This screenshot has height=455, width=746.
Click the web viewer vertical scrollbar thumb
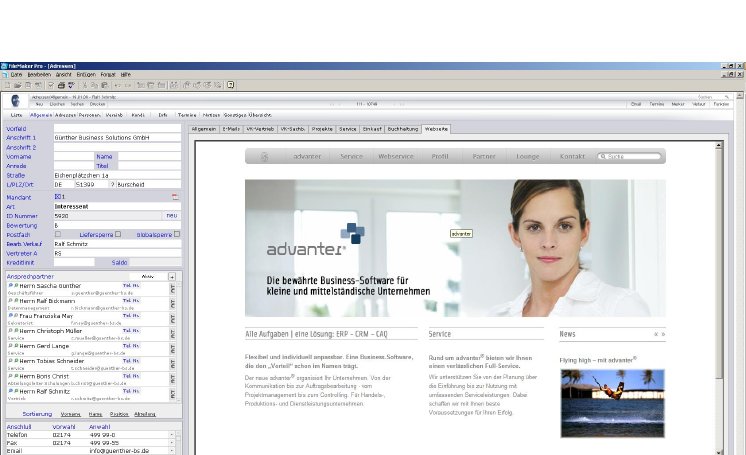(719, 264)
